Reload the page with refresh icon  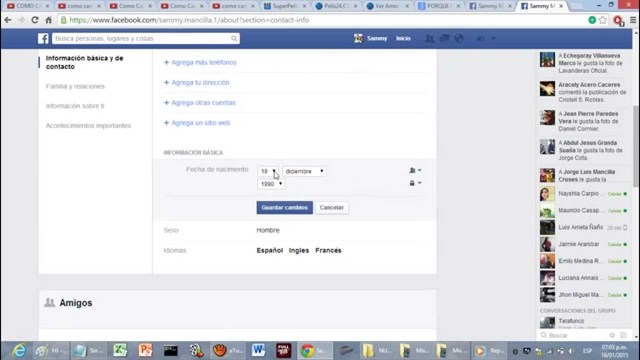[35, 20]
